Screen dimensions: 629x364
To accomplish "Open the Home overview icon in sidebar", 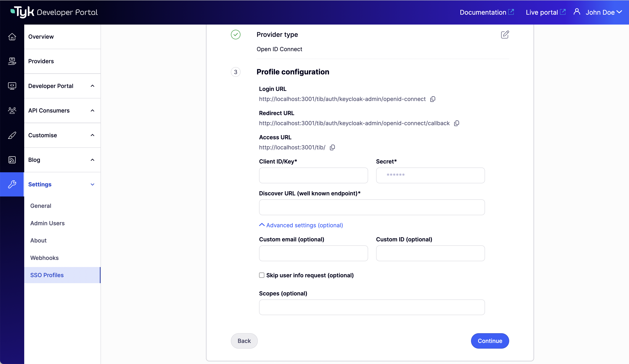I will click(x=12, y=37).
